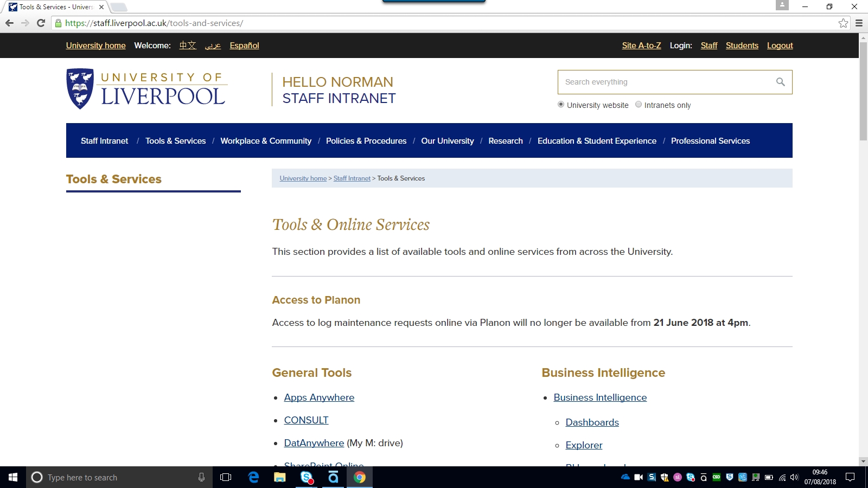The width and height of the screenshot is (868, 488).
Task: Click the page vertical scrollbar thumb
Action: click(x=863, y=91)
